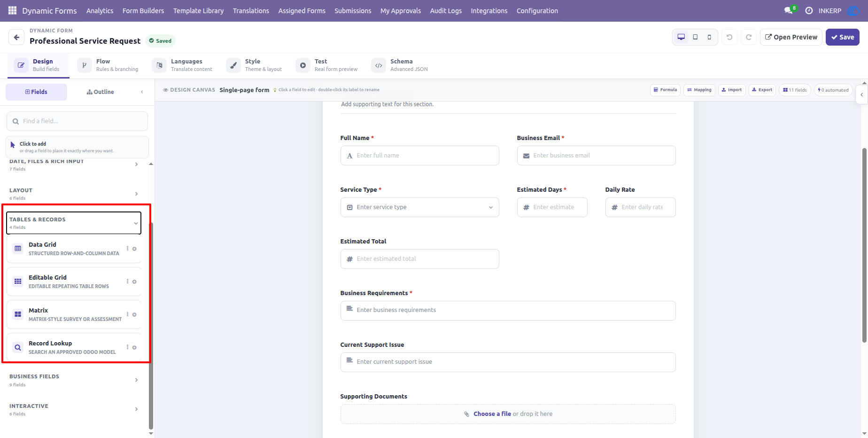The height and width of the screenshot is (438, 868).
Task: Expand the Layout fields group
Action: [74, 194]
